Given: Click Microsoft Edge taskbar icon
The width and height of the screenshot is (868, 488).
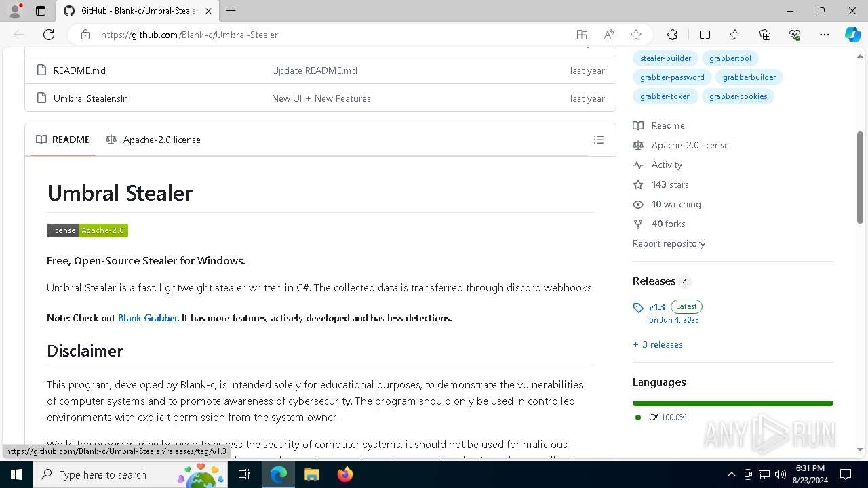Looking at the screenshot, I should [x=279, y=474].
